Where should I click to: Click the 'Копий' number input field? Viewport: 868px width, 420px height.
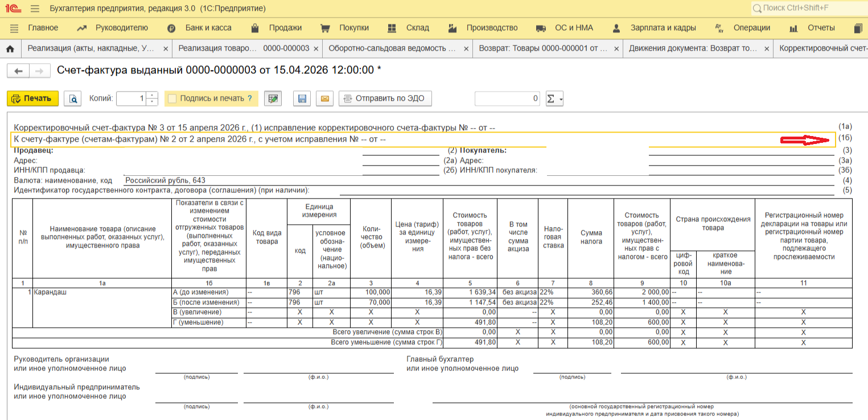point(131,98)
